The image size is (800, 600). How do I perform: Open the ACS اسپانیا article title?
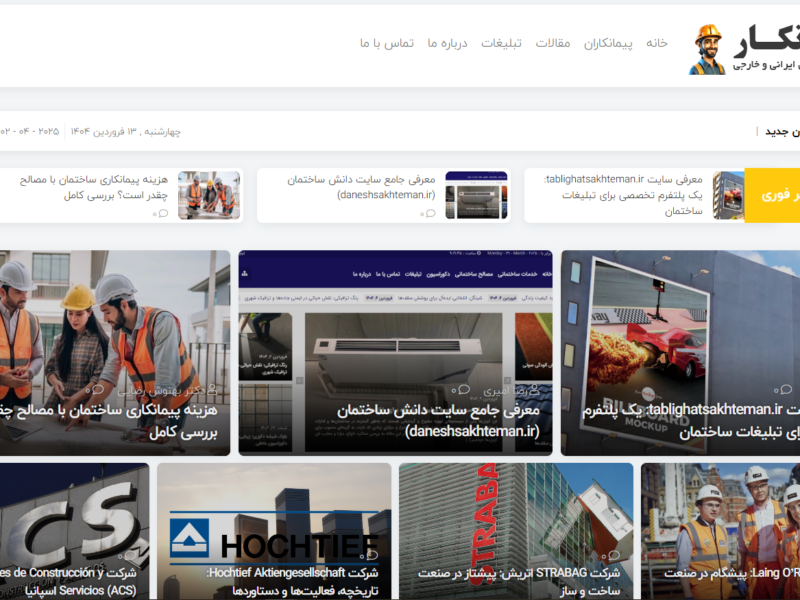click(68, 582)
